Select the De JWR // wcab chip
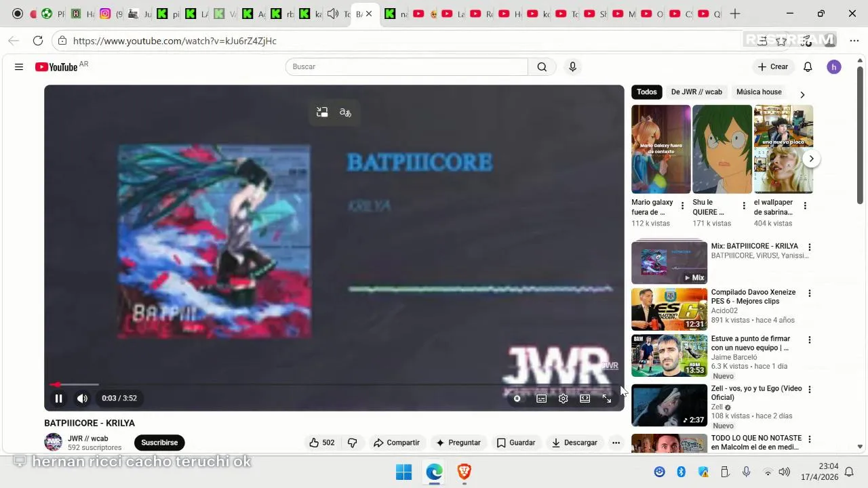This screenshot has height=488, width=868. [x=696, y=92]
